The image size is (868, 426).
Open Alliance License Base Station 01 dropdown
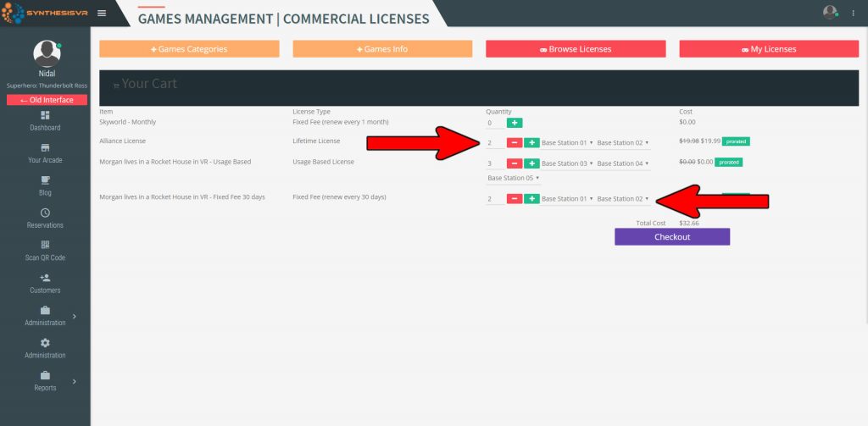click(x=567, y=143)
